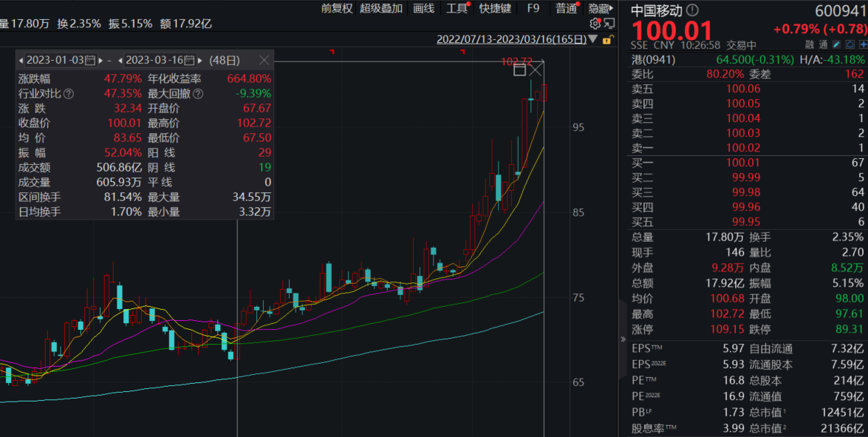Step end date 2023-03-16 forward one day
This screenshot has height=437, width=868.
200,60
